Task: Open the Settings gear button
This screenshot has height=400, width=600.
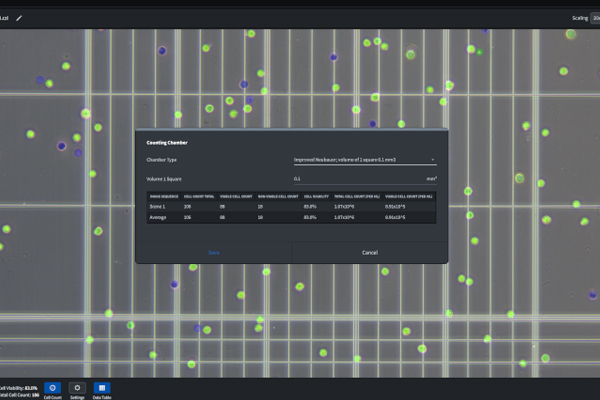Action: [x=77, y=388]
